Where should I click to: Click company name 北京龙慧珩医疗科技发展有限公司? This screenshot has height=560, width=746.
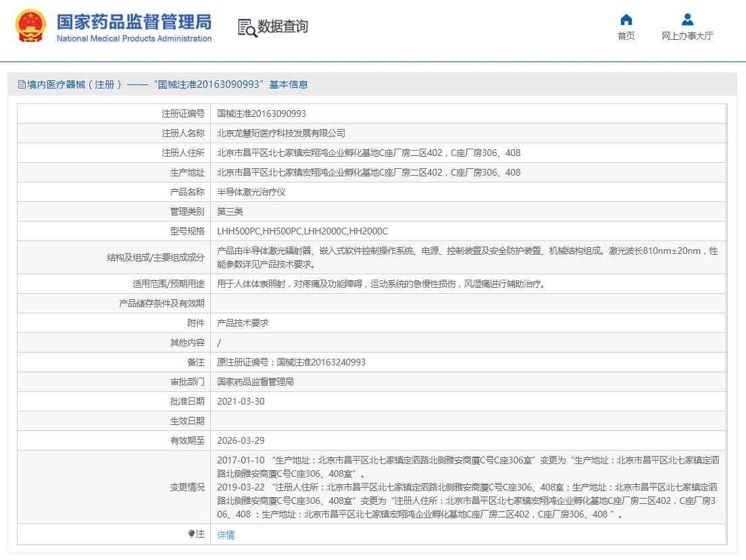click(x=281, y=133)
